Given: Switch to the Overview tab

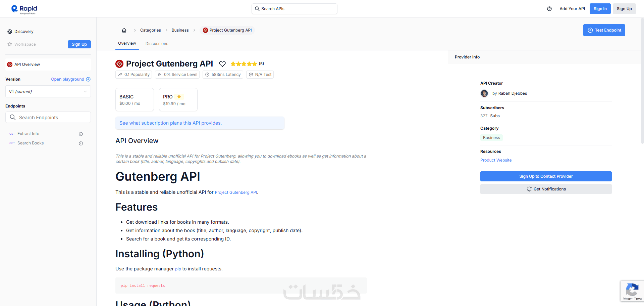Looking at the screenshot, I should point(127,43).
